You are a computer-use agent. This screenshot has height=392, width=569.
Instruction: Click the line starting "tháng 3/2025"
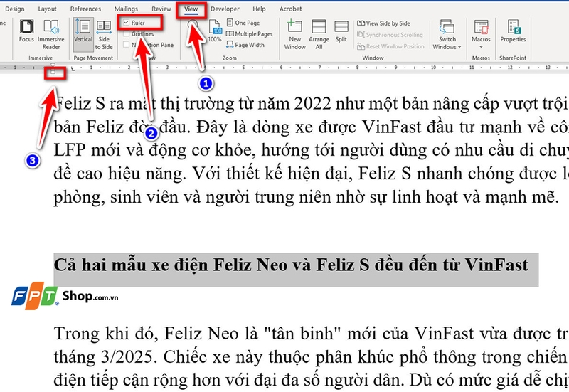point(311,357)
